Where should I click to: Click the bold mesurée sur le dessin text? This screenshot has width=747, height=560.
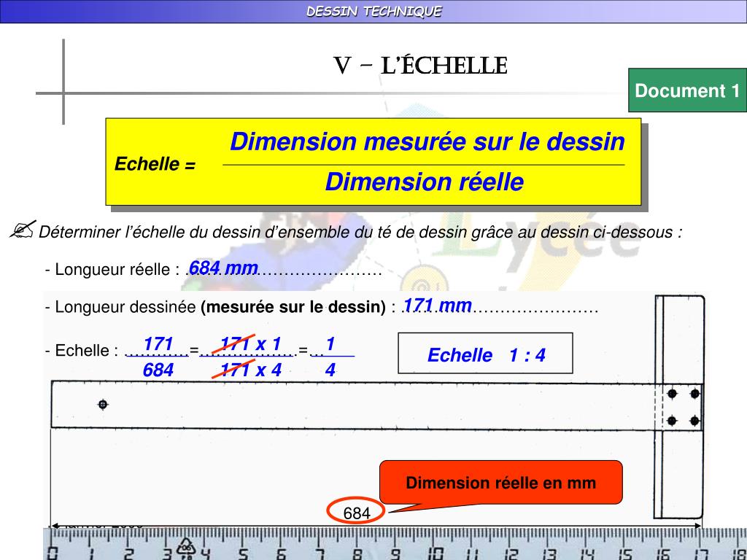(x=293, y=307)
